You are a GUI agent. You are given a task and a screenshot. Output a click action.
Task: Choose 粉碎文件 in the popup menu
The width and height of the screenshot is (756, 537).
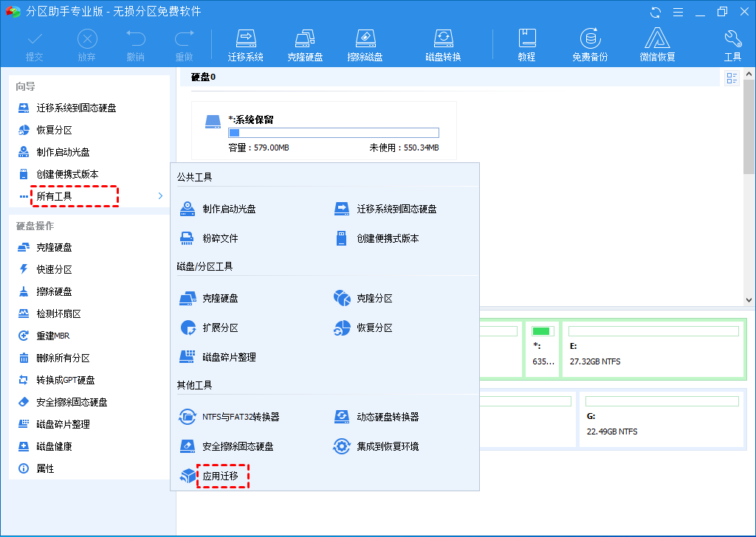pyautogui.click(x=218, y=238)
